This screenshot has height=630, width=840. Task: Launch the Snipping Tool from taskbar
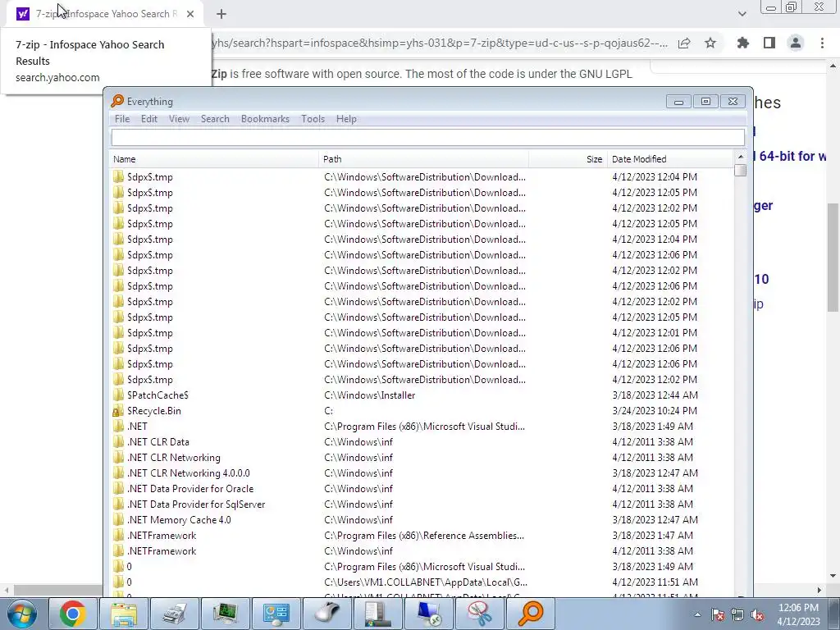coord(479,614)
